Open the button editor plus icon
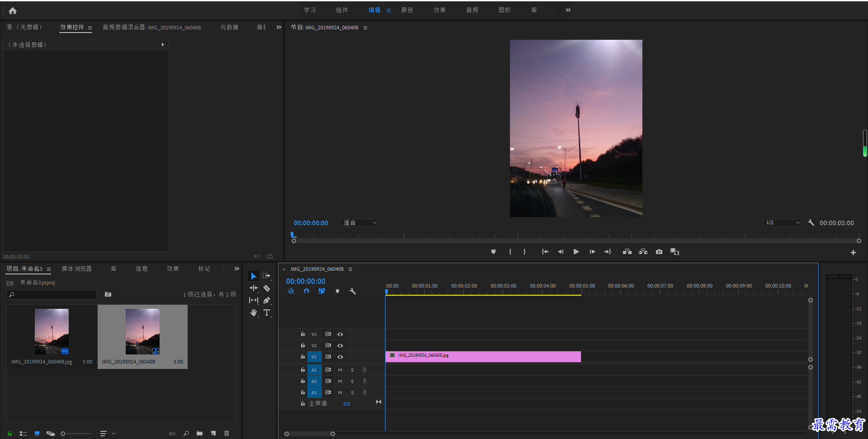Image resolution: width=868 pixels, height=439 pixels. click(853, 253)
